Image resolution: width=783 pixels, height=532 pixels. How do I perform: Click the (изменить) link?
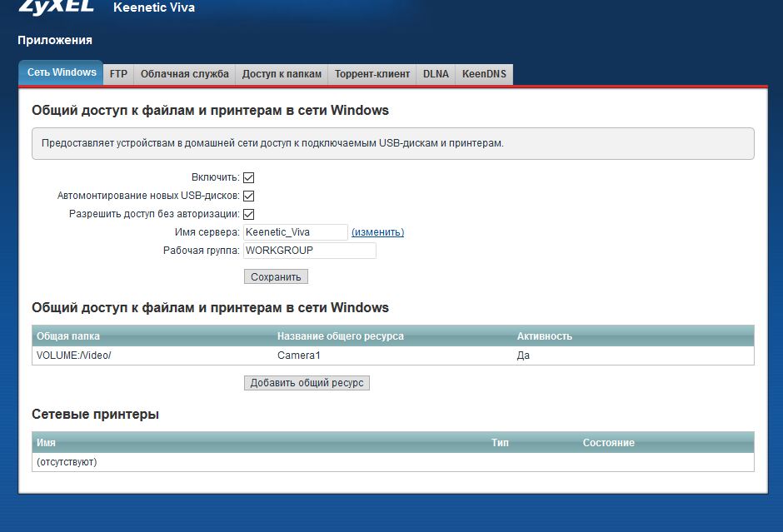pyautogui.click(x=377, y=232)
